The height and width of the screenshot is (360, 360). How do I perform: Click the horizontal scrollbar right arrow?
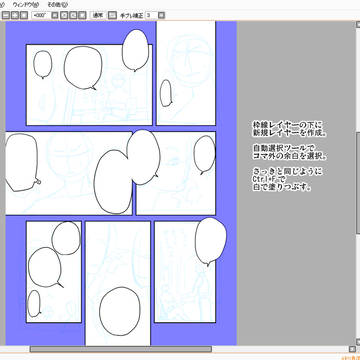tap(352, 349)
